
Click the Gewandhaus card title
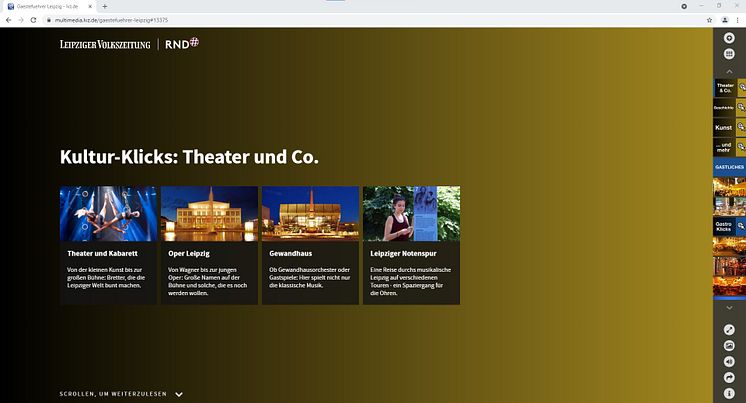click(291, 254)
